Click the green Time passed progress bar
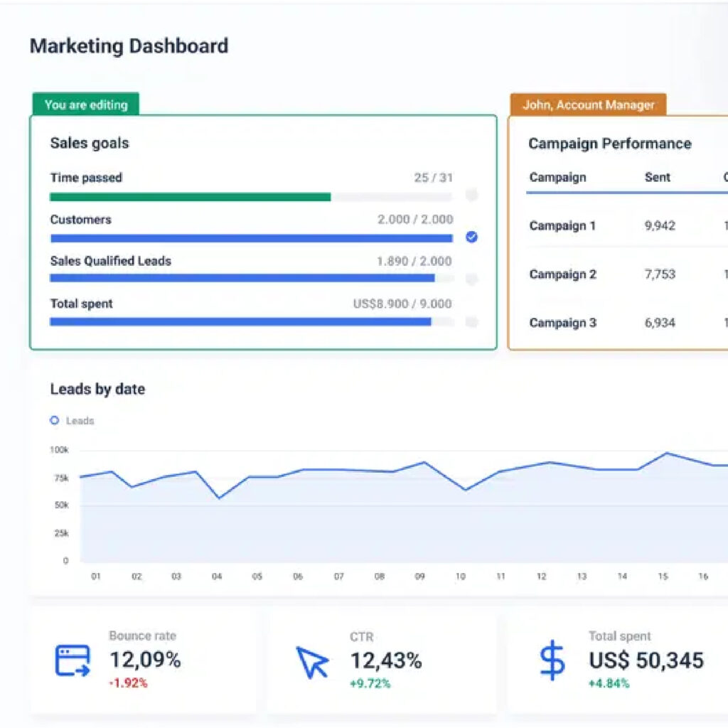This screenshot has height=728, width=728. 190,197
